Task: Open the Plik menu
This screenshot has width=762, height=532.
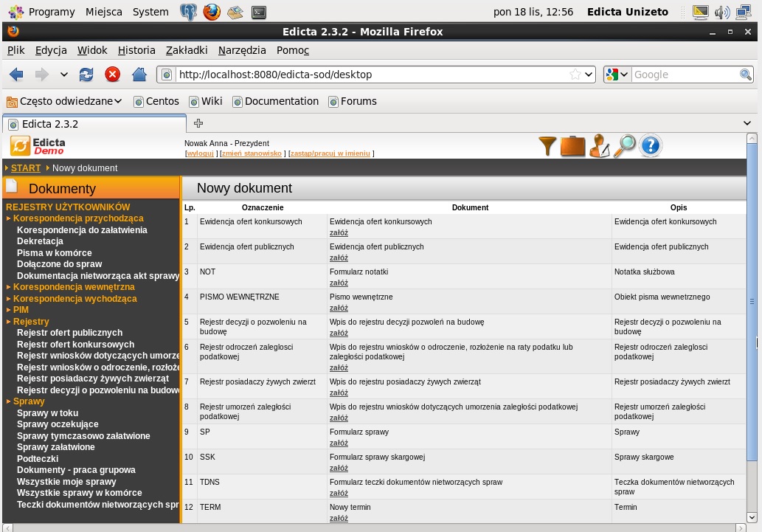Action: tap(16, 50)
